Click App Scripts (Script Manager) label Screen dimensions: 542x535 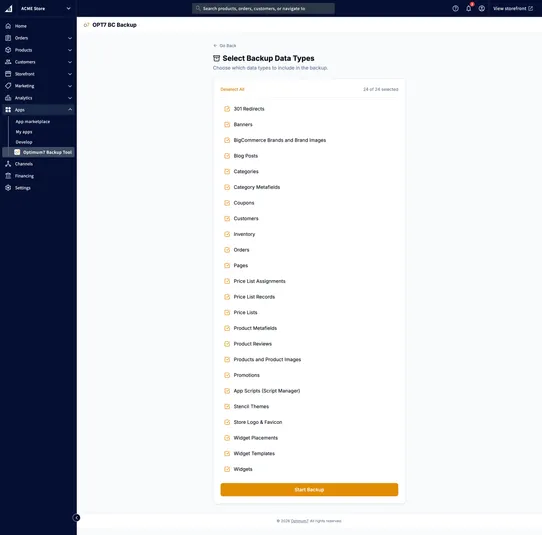[267, 391]
